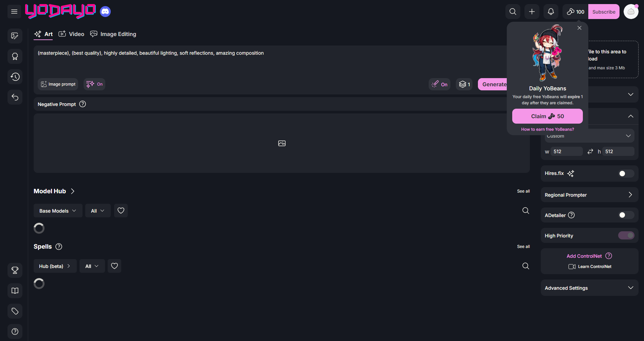Click the width input field
Image resolution: width=644 pixels, height=341 pixels.
tap(566, 151)
